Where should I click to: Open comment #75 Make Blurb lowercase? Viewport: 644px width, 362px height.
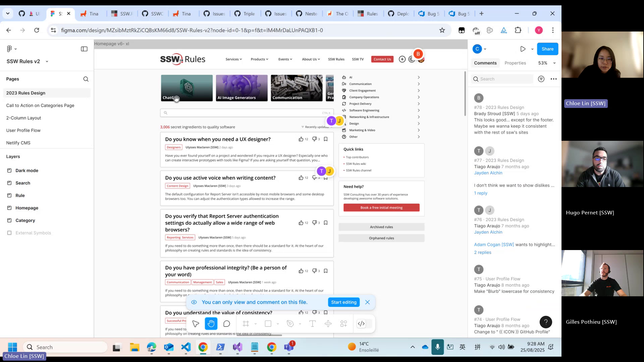[515, 280]
